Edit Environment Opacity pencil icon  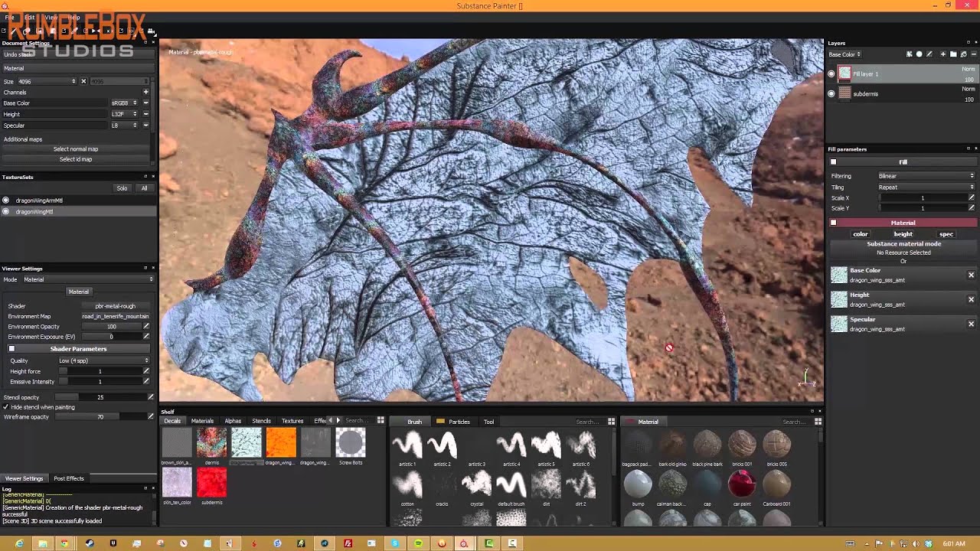click(146, 327)
